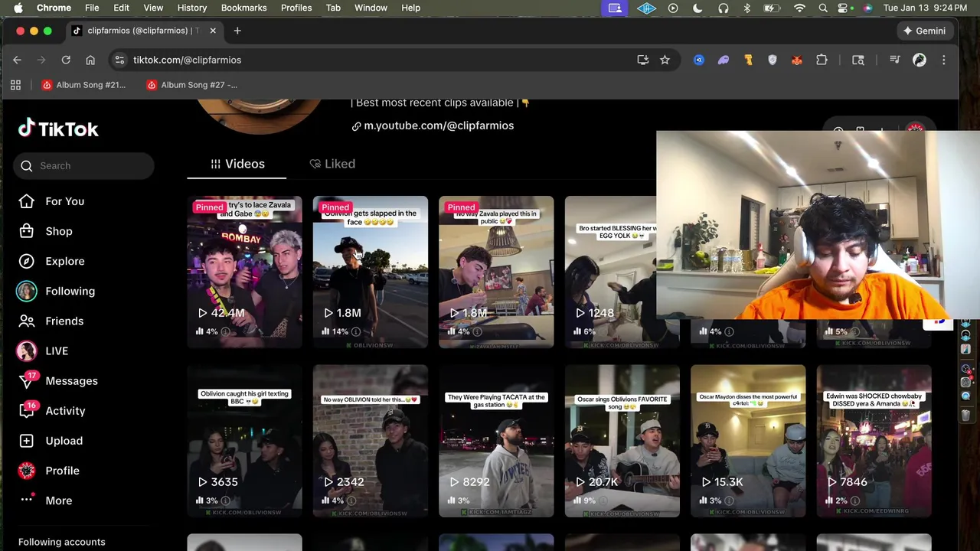Click the For You sidebar item
The image size is (980, 551).
(x=64, y=201)
